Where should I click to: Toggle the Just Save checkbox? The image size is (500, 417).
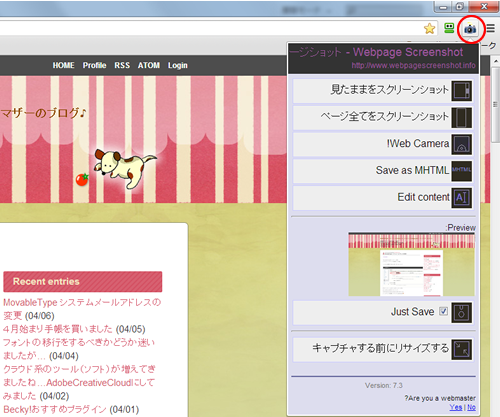(x=443, y=311)
